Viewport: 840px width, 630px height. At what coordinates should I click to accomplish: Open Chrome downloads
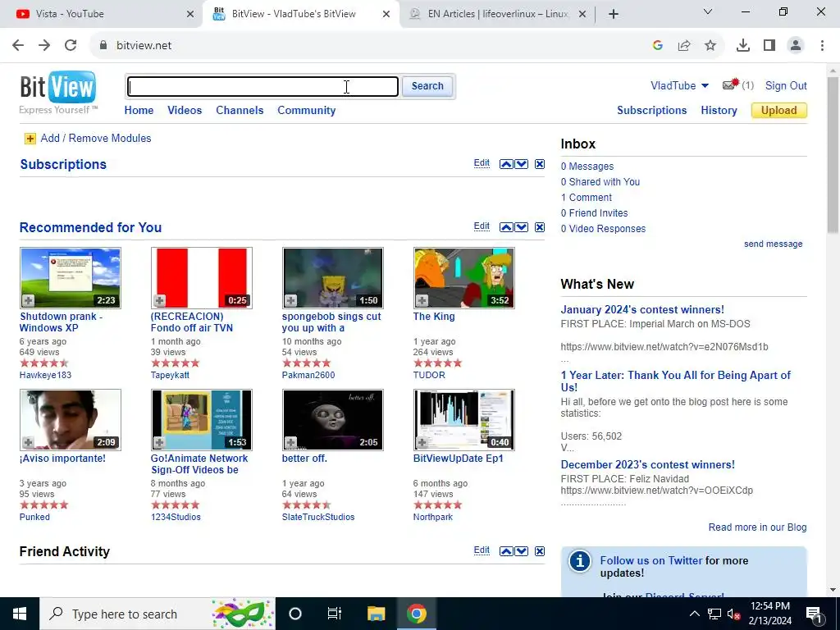pos(743,46)
